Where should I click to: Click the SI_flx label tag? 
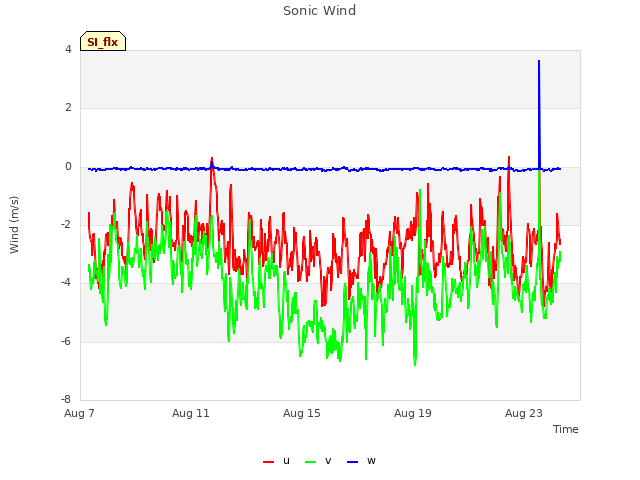(103, 41)
